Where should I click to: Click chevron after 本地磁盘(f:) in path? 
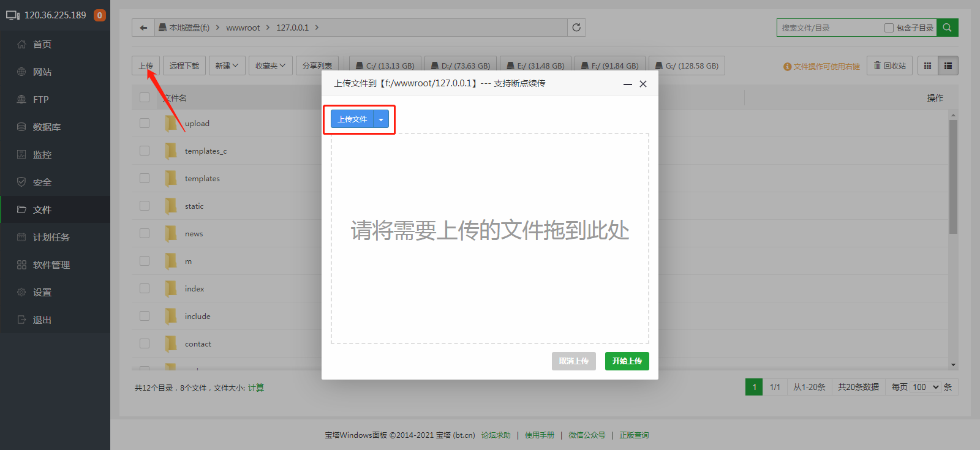click(217, 28)
